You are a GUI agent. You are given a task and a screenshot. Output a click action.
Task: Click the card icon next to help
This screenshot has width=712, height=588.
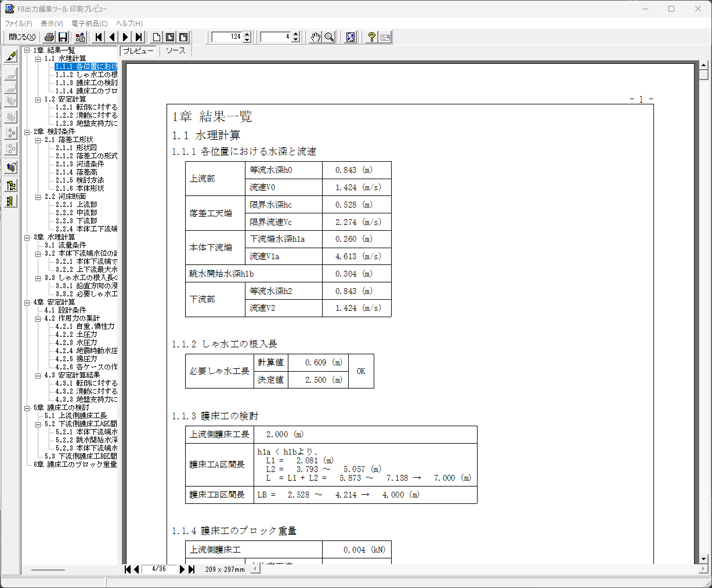click(385, 37)
